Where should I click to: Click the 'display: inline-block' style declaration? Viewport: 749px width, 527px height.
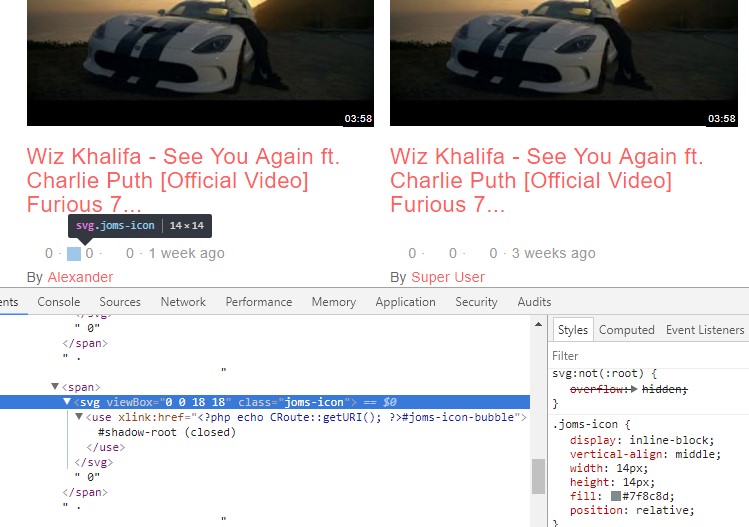coord(642,440)
